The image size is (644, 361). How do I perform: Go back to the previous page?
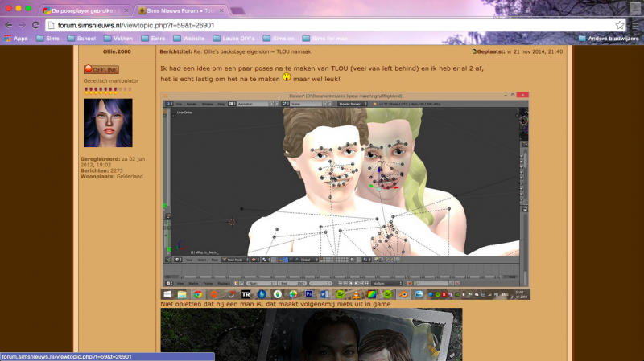pyautogui.click(x=8, y=25)
